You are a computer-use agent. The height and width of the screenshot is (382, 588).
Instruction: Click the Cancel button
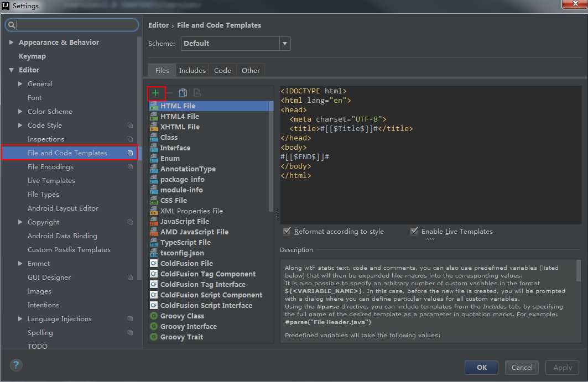[x=522, y=368]
